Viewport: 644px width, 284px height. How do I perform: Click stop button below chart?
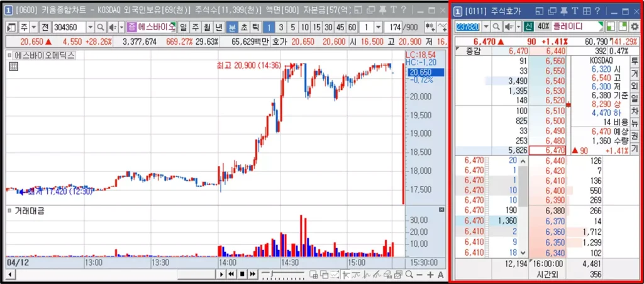[x=242, y=274]
